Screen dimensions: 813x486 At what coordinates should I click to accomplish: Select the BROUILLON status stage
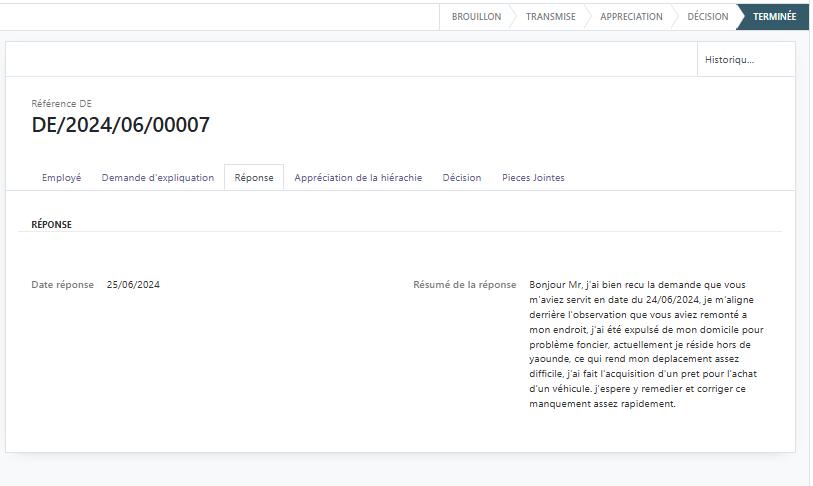coord(476,17)
